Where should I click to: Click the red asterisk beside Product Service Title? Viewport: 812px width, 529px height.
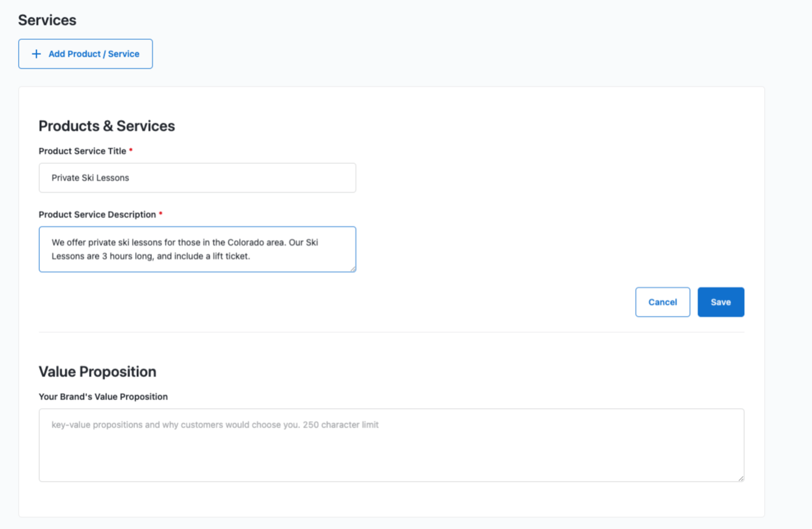131,151
